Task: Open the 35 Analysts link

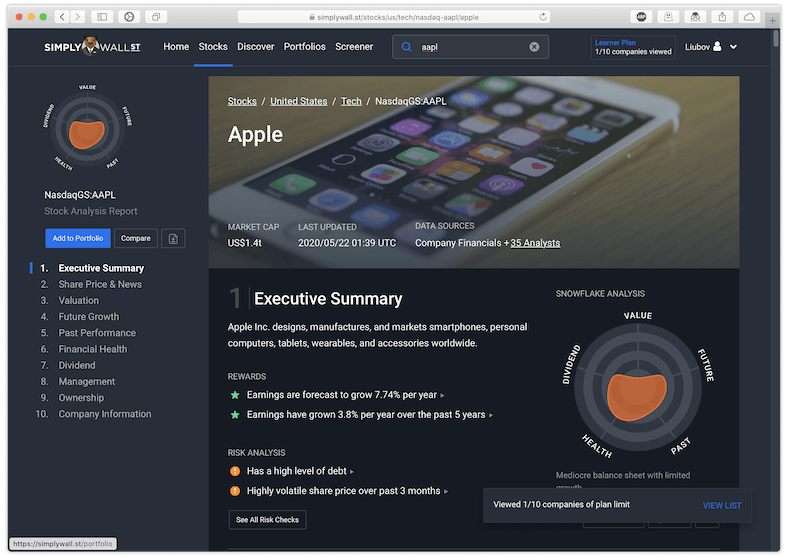Action: [x=535, y=243]
